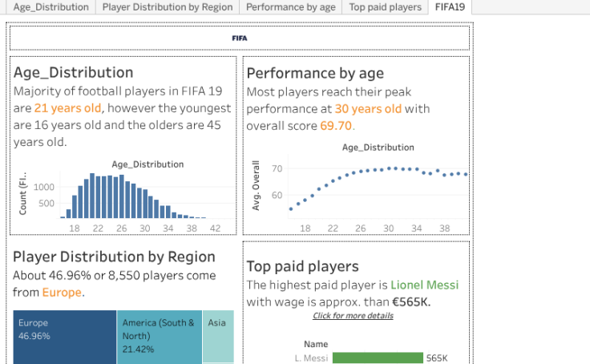The width and height of the screenshot is (590, 364).
Task: Click the first dot in the performance scatter plot
Action: (x=291, y=208)
